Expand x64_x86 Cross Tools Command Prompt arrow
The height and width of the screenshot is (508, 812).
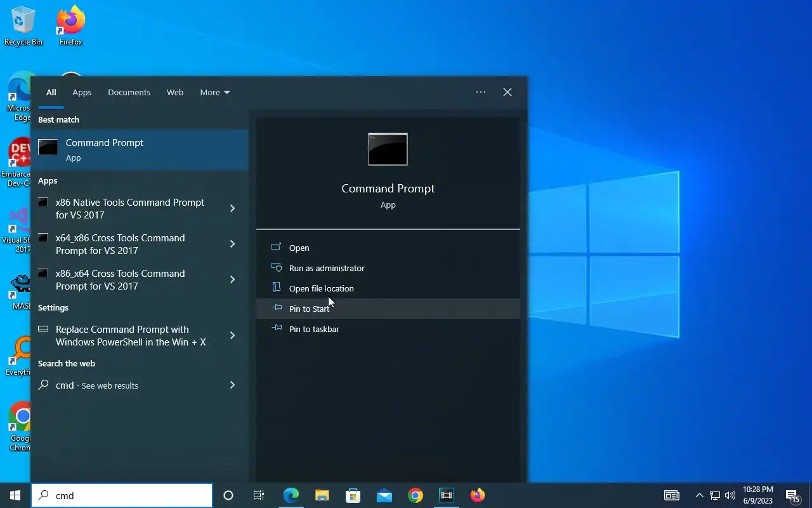tap(232, 244)
